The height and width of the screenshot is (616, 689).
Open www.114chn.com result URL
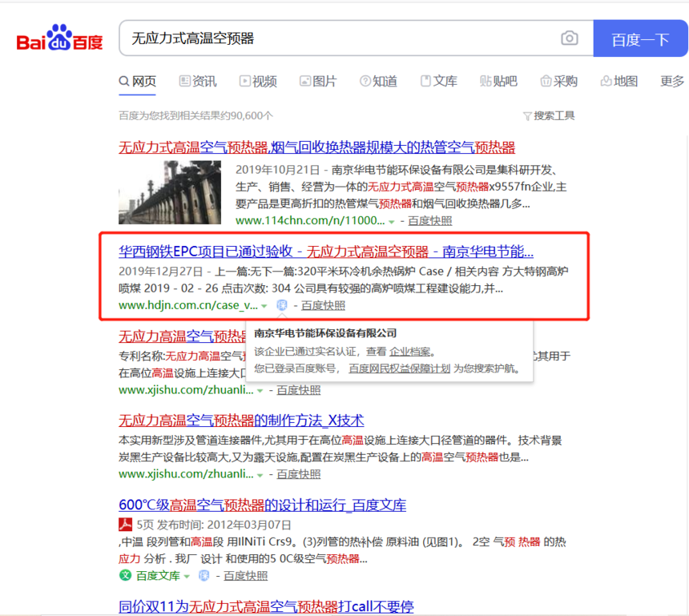(310, 220)
